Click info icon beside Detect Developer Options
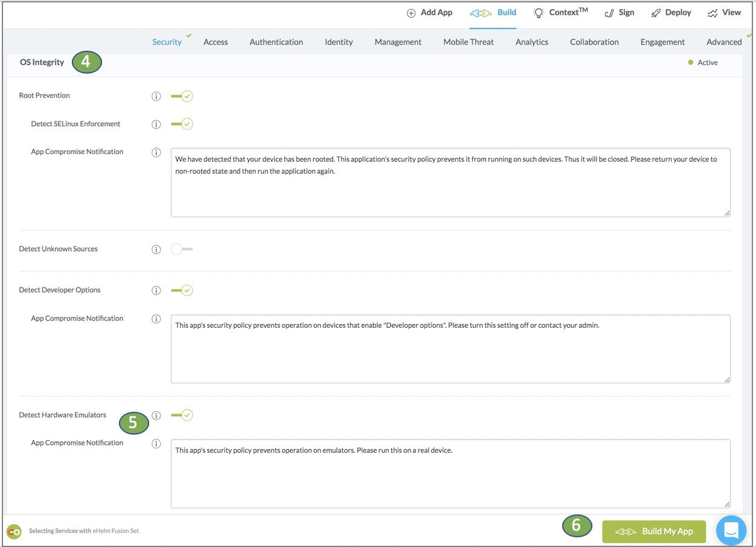 coord(156,290)
